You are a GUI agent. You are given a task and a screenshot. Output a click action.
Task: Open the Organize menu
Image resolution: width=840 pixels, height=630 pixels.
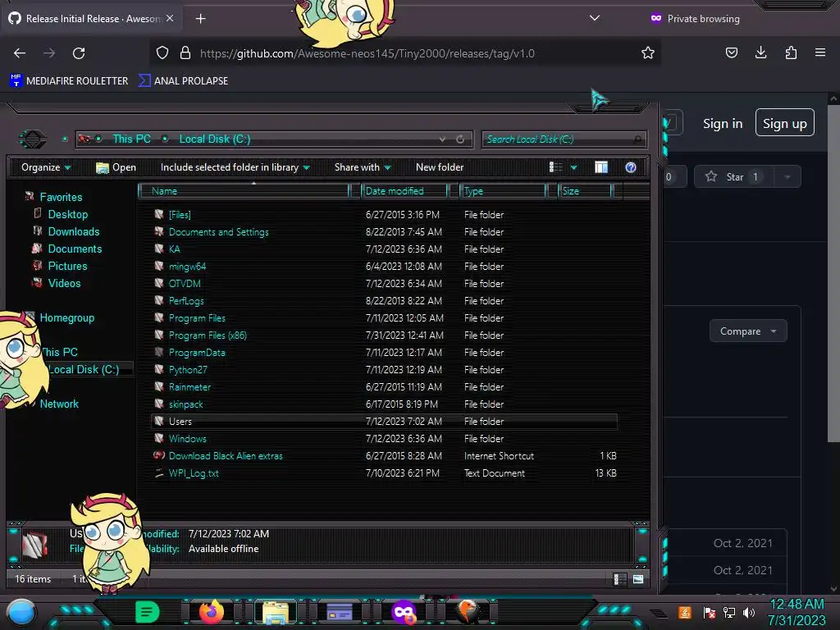46,167
